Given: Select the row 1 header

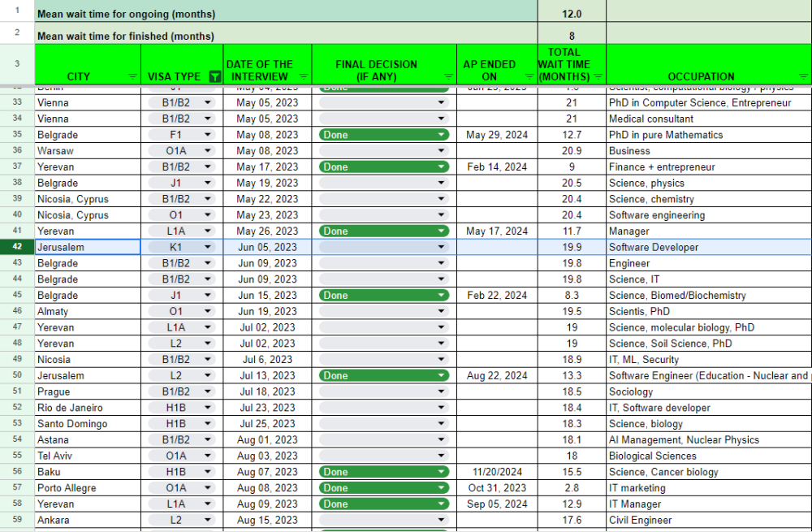Looking at the screenshot, I should click(x=17, y=11).
